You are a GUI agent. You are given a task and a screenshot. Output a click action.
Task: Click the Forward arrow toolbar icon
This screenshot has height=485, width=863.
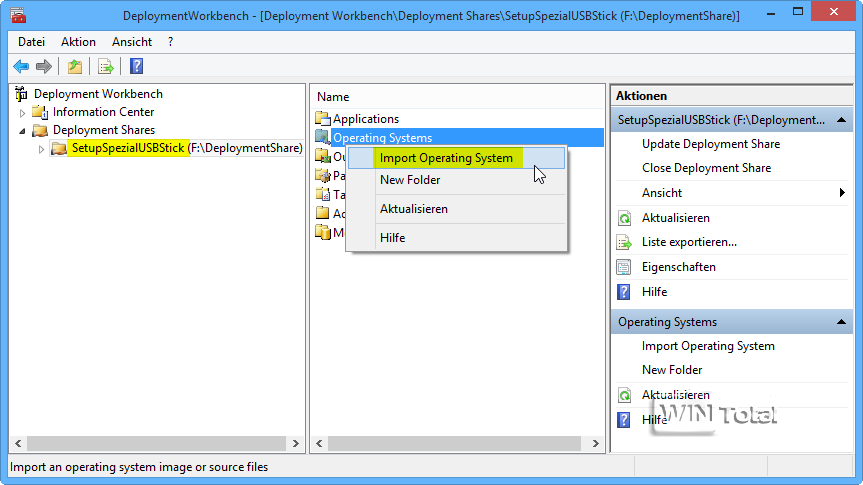point(43,67)
